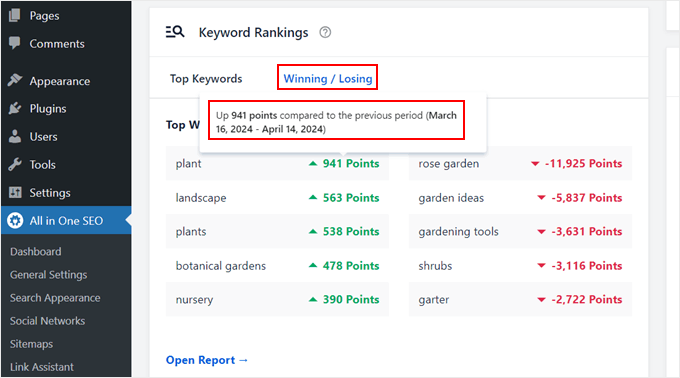This screenshot has height=378, width=680.
Task: Open the AIOSEO Dashboard submenu
Action: point(36,251)
